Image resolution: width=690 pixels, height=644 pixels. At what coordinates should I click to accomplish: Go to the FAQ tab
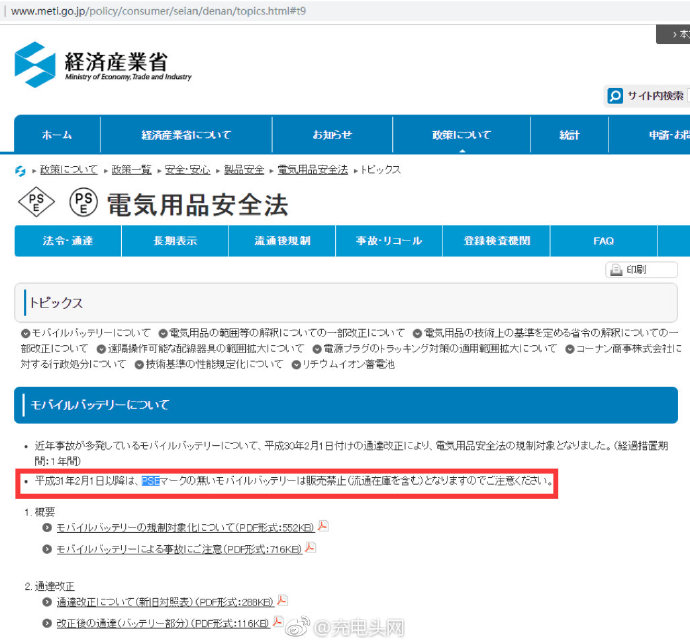coord(603,241)
